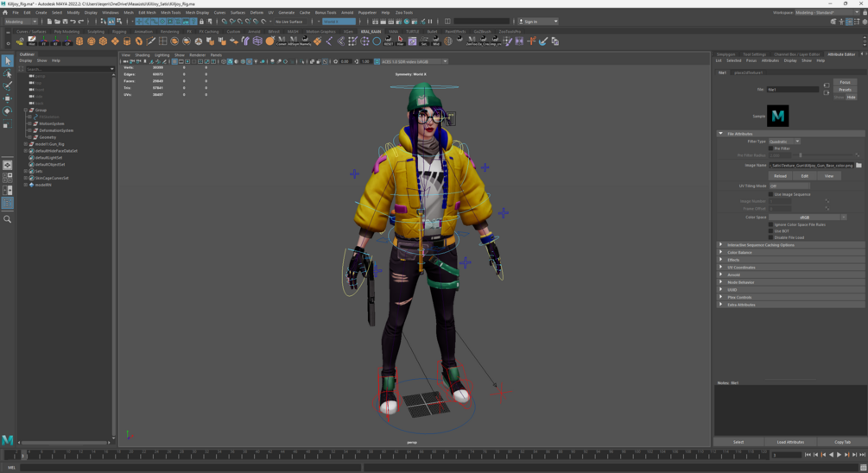Switch to the place2dTexture1 node tab
Viewport: 868px width, 473px height.
click(x=749, y=73)
